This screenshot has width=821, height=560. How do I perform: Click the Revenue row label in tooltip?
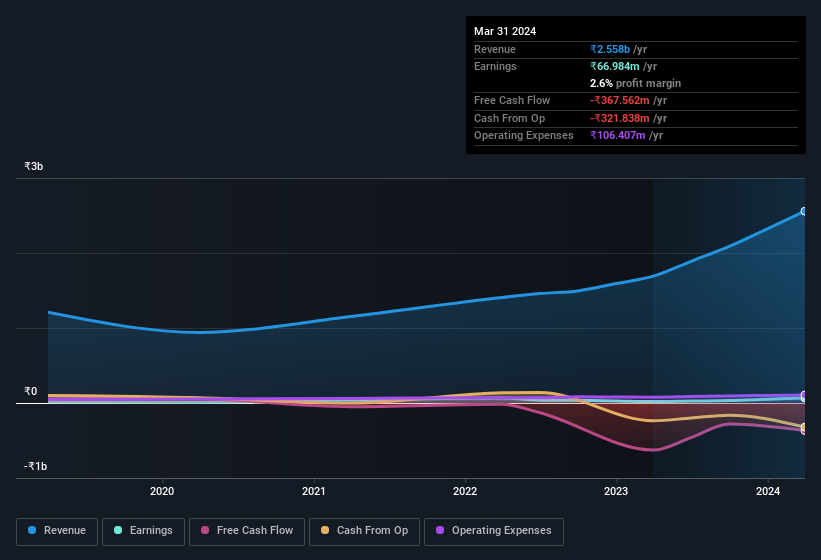pyautogui.click(x=495, y=49)
